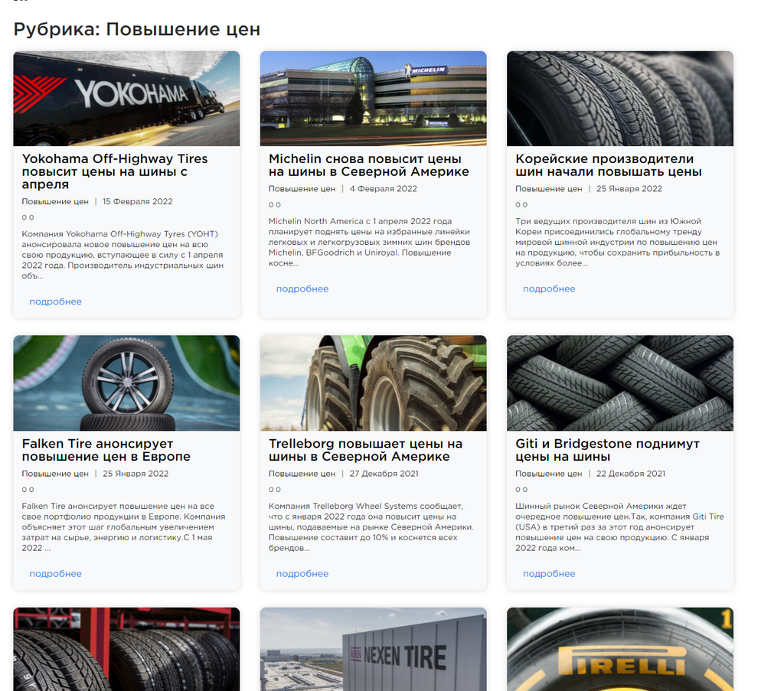Open headline 'Корейские производители шин начали повышать цены'

click(609, 165)
